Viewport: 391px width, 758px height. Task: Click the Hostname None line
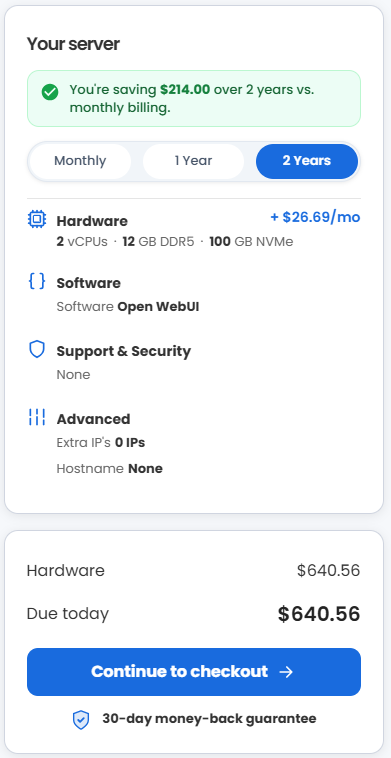(x=110, y=468)
